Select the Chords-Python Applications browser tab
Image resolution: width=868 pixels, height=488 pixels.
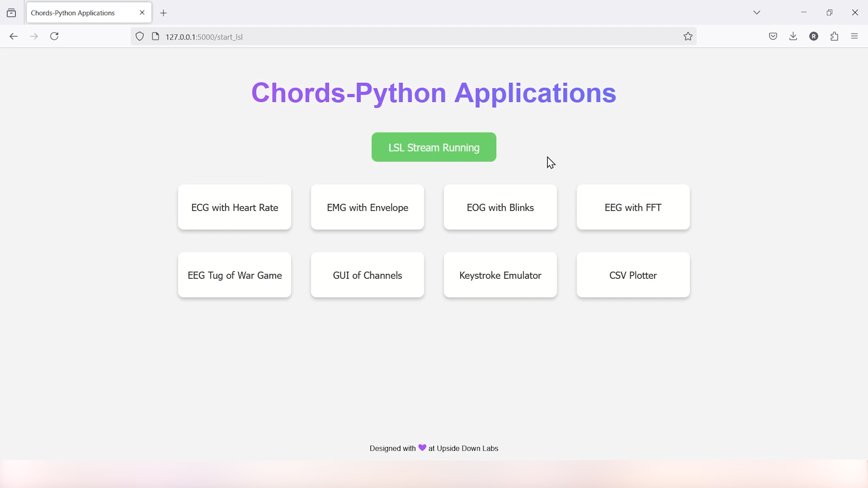(x=89, y=13)
